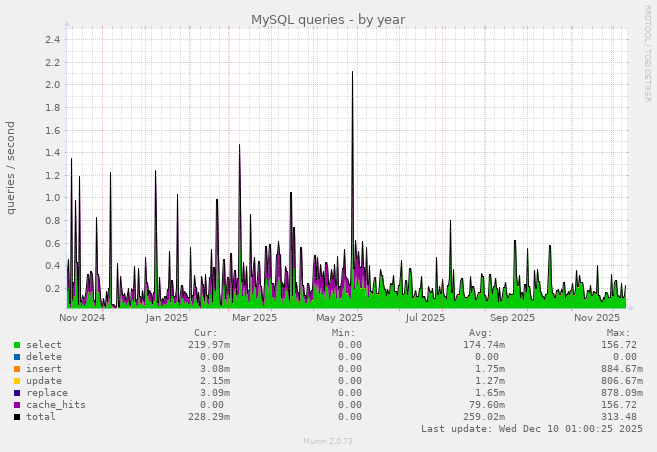Click select average value 174.74m
This screenshot has width=657, height=452.
[x=484, y=345]
